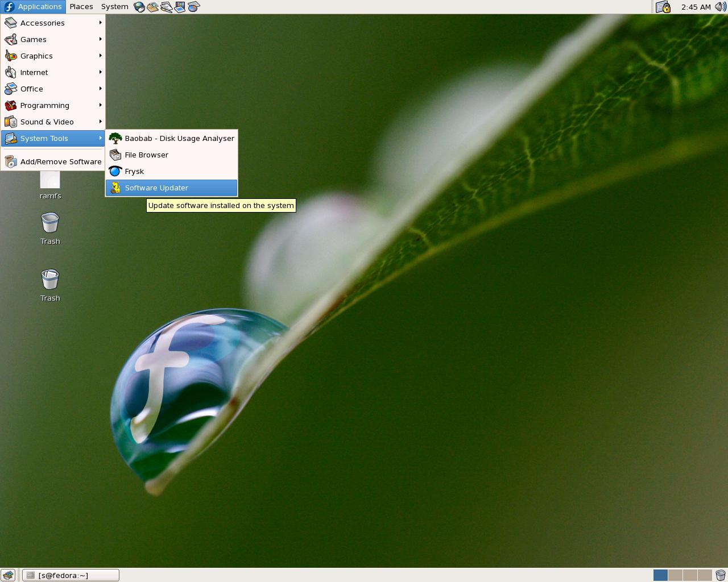Start Software Updater

[x=171, y=188]
